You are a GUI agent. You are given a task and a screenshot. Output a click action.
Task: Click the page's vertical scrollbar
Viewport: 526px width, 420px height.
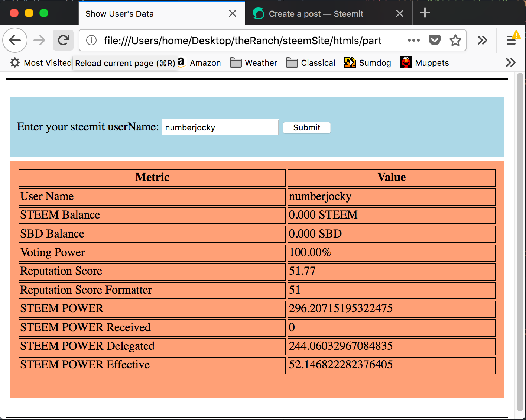point(520,242)
